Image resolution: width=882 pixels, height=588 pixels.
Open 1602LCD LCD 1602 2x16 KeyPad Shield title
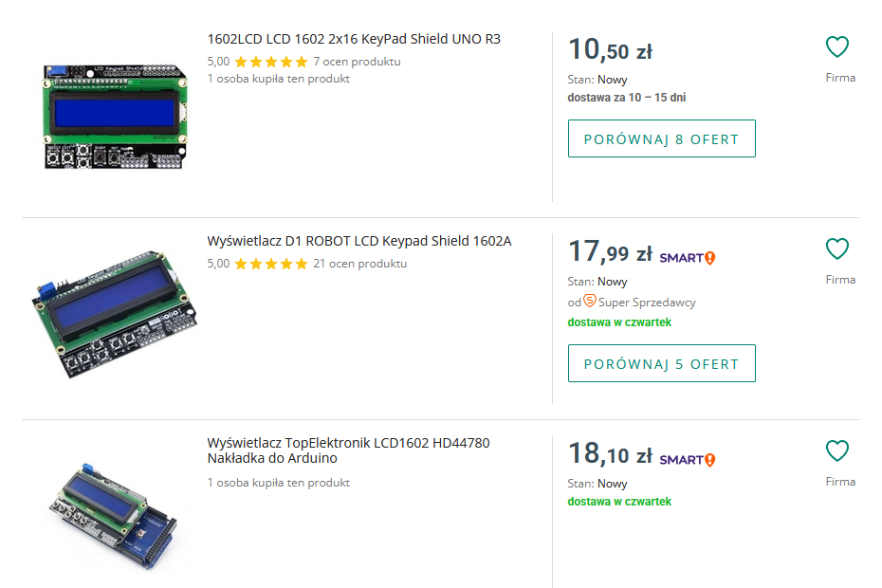[x=354, y=39]
